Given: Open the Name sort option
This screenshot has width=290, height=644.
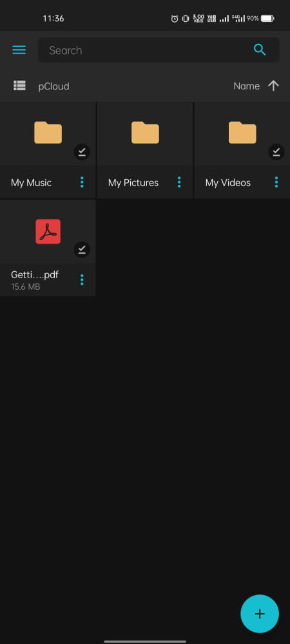Looking at the screenshot, I should [x=246, y=86].
